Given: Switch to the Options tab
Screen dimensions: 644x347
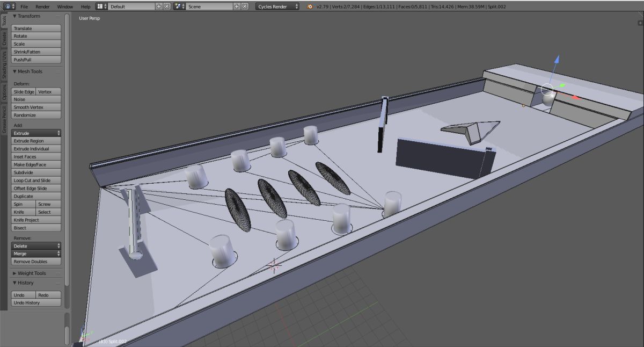Looking at the screenshot, I should tap(4, 92).
